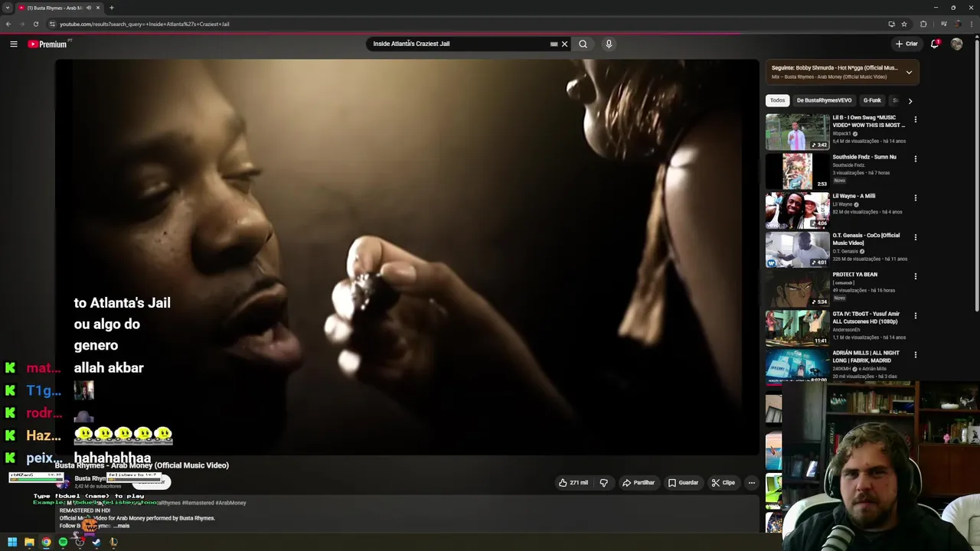
Task: Open the YouTube hamburger guide menu
Action: (x=13, y=44)
